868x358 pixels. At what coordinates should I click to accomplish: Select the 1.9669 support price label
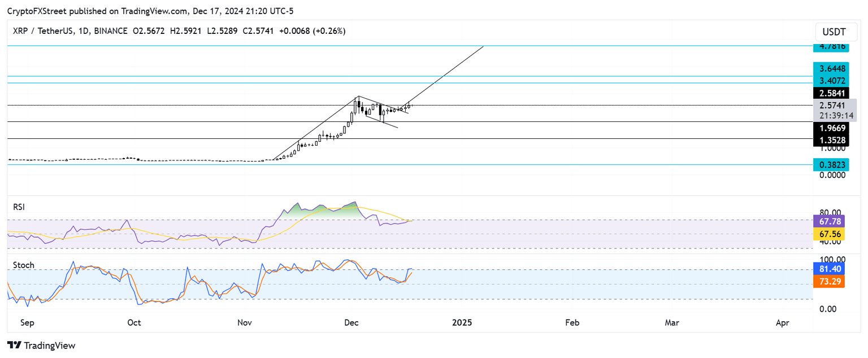pyautogui.click(x=831, y=128)
